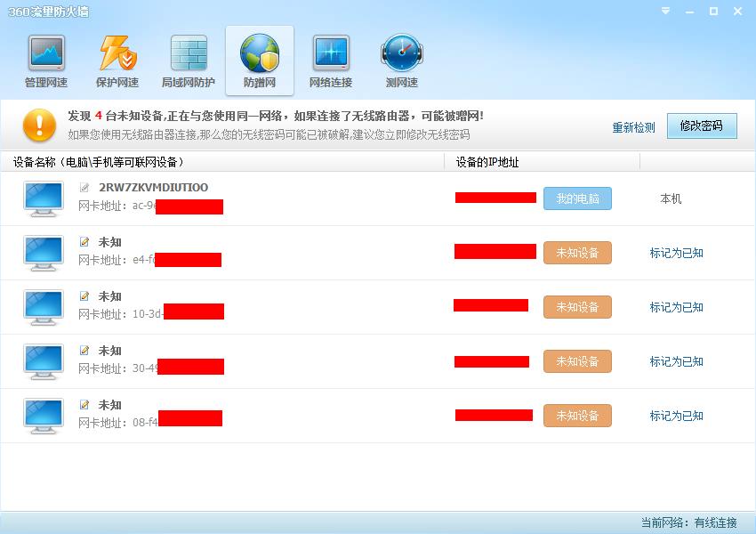Screen dimensions: 756x534
Task: Click 未知 name of the e4-f device
Action: click(110, 242)
